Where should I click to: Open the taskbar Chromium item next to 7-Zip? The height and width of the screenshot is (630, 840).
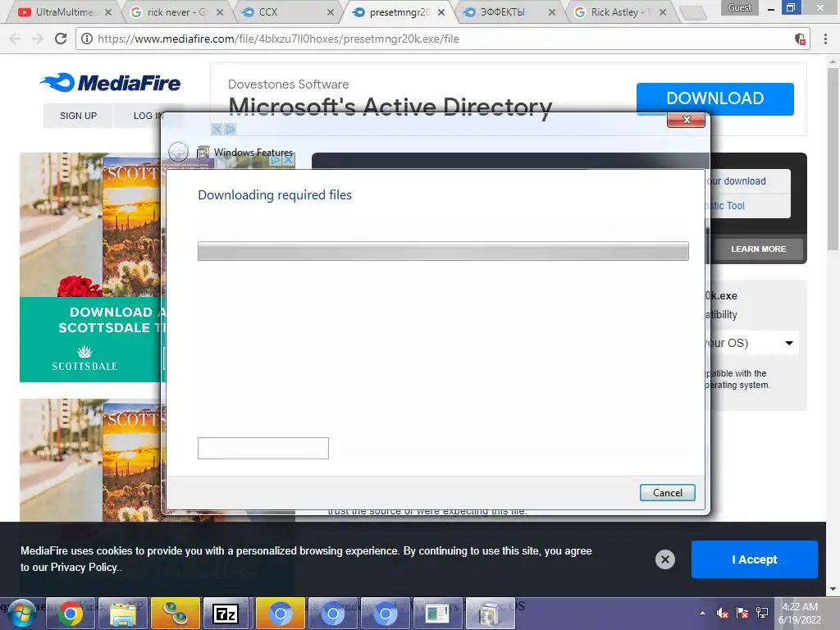pos(281,614)
